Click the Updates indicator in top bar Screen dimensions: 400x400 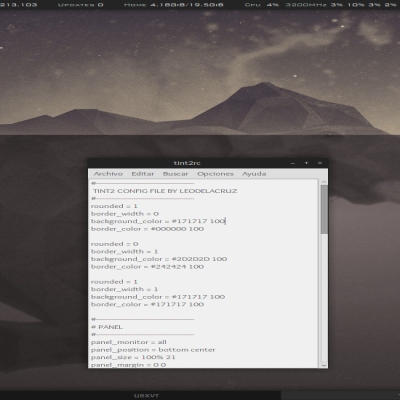81,5
